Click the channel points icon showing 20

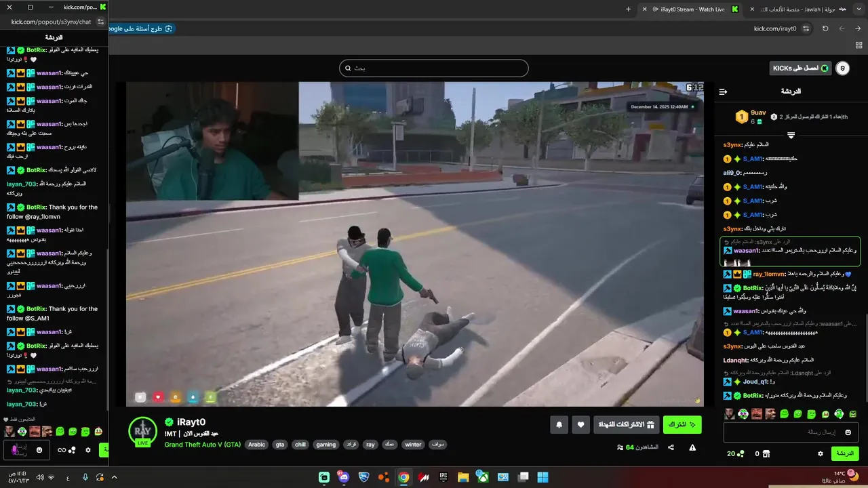(x=735, y=453)
